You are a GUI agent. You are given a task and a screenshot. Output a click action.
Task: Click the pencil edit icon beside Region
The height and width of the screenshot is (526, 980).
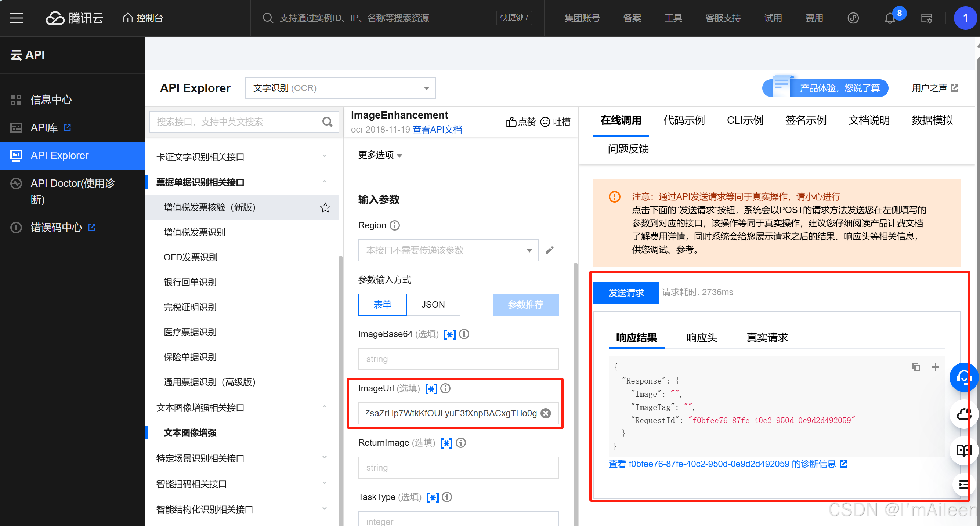pyautogui.click(x=549, y=250)
